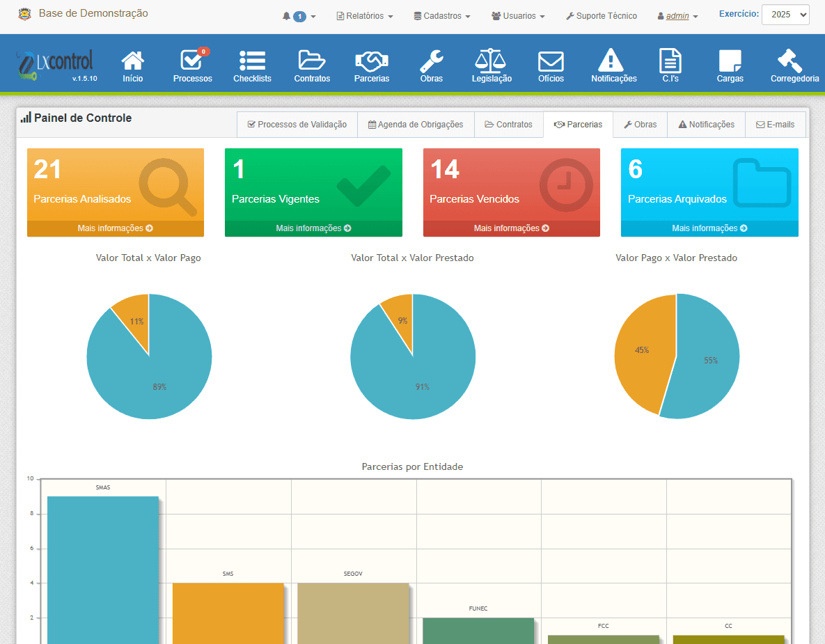825x644 pixels.
Task: Open the admin user dropdown
Action: pos(677,16)
